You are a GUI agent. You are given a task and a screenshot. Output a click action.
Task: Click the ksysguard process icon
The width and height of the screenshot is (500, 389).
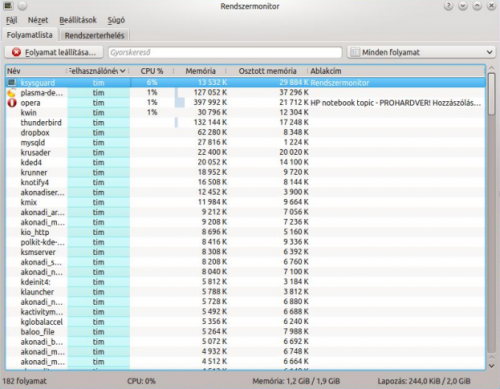(x=12, y=82)
